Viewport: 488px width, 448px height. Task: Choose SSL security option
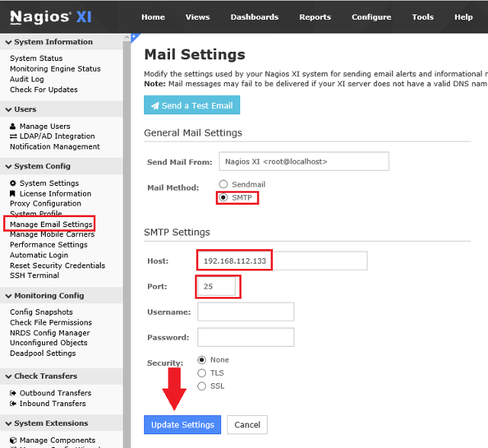point(201,386)
